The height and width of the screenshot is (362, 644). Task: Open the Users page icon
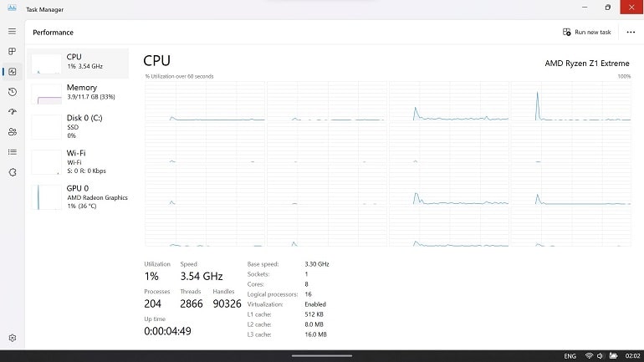click(x=13, y=132)
